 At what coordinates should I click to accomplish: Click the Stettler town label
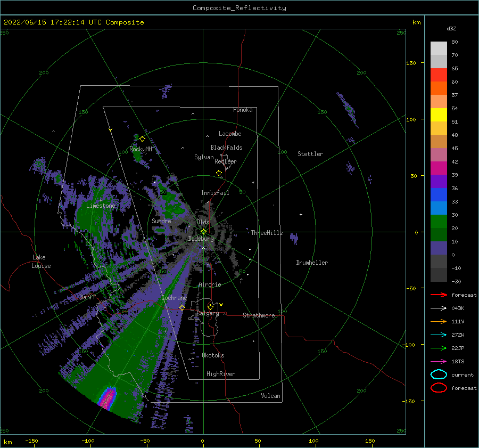click(x=310, y=154)
